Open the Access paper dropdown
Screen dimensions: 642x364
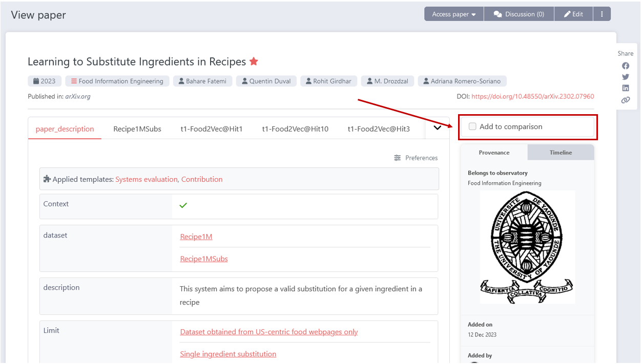click(x=453, y=14)
